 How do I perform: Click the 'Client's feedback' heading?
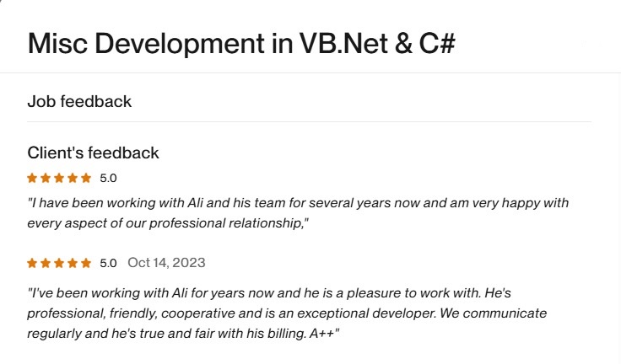(93, 153)
